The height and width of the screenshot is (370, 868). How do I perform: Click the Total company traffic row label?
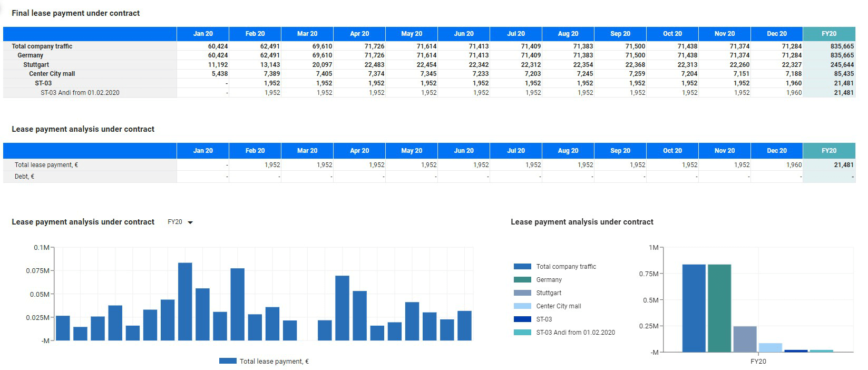pyautogui.click(x=42, y=46)
